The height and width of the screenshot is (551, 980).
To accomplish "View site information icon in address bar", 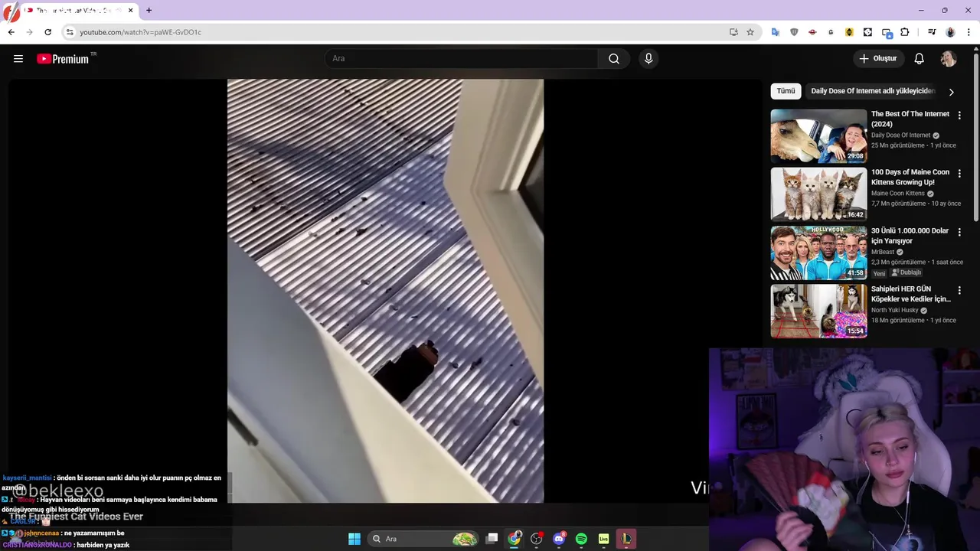I will coord(70,32).
